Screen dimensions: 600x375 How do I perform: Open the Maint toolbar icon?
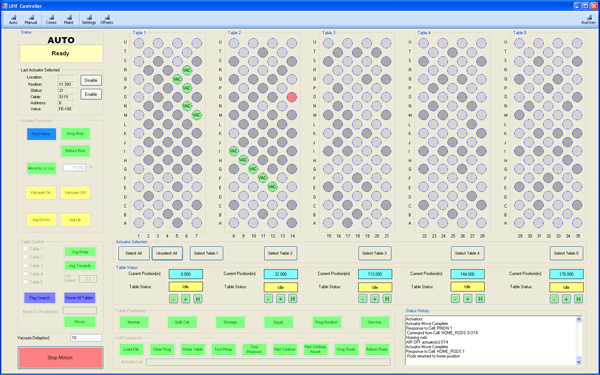tap(68, 20)
